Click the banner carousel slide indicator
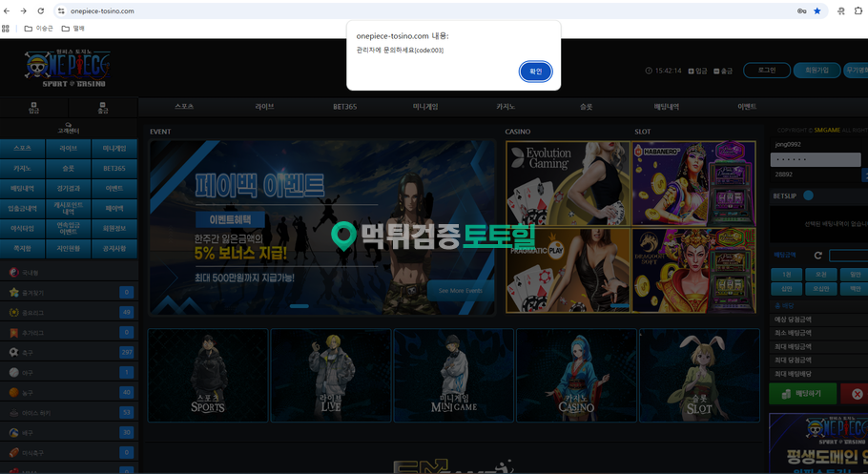 299,306
